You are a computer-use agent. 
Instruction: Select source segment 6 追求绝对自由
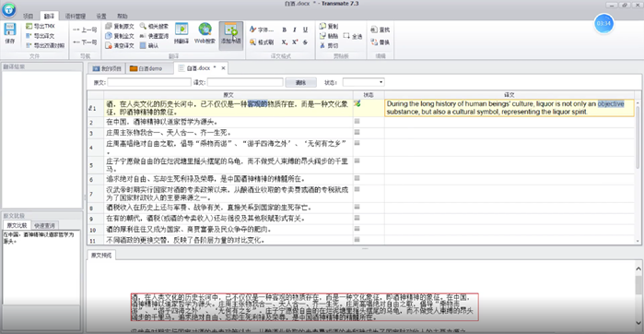tap(228, 179)
